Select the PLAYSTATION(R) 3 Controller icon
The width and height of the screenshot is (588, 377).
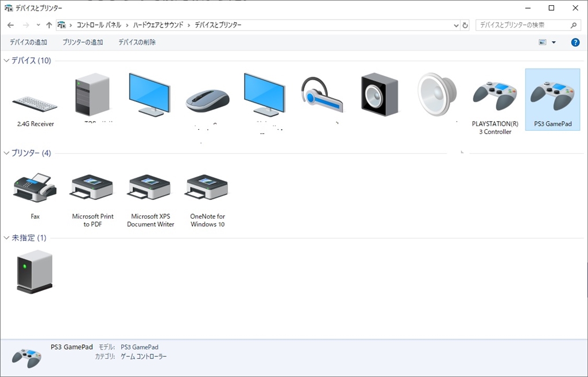[x=495, y=96]
